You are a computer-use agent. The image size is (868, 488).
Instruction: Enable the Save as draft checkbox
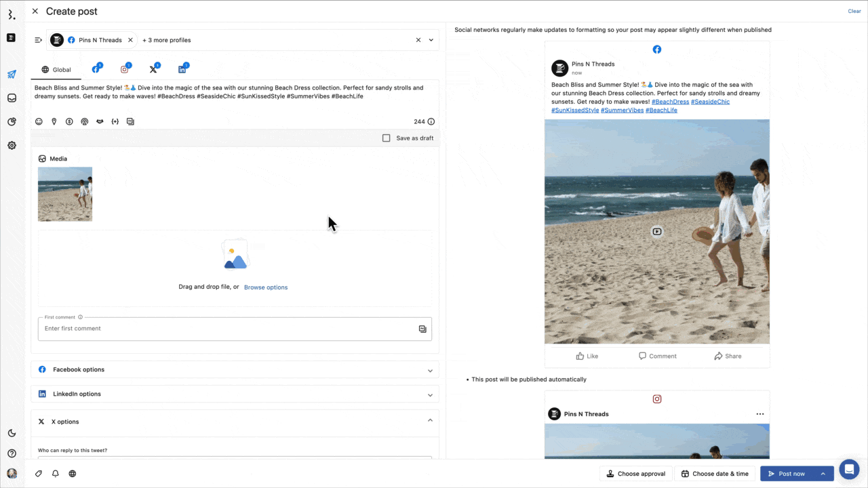(387, 138)
